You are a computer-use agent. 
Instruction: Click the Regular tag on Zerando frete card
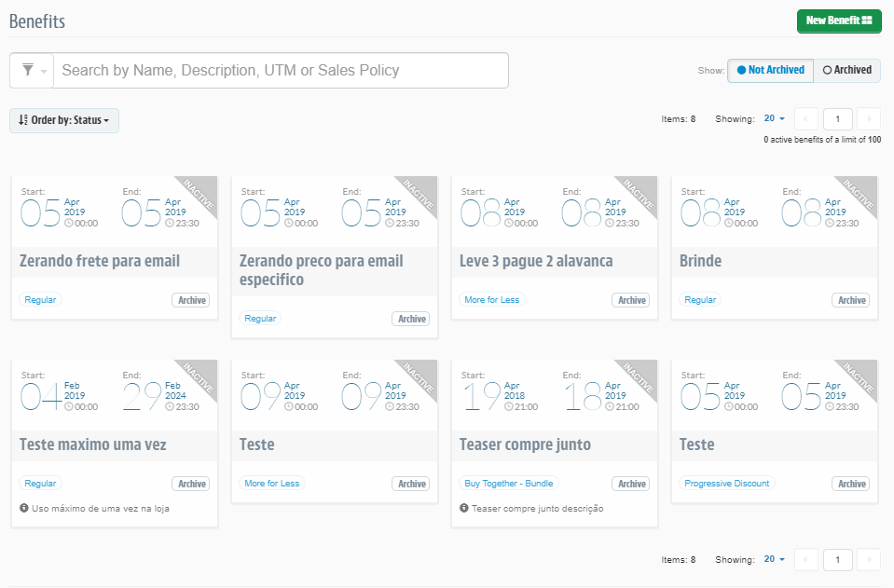point(39,299)
